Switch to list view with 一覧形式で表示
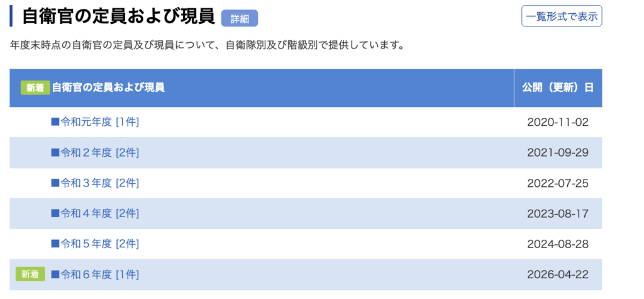Viewport: 644px width, 299px height. point(562,16)
